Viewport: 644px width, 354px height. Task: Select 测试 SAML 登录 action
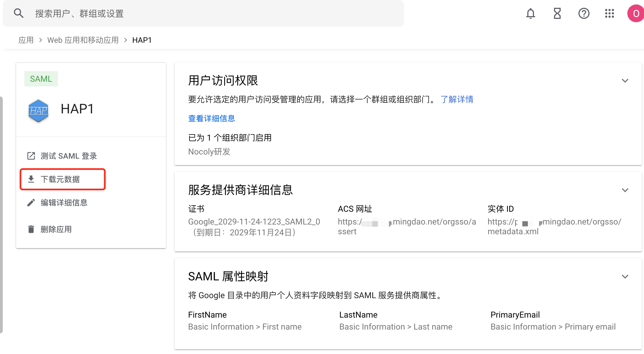(x=69, y=156)
